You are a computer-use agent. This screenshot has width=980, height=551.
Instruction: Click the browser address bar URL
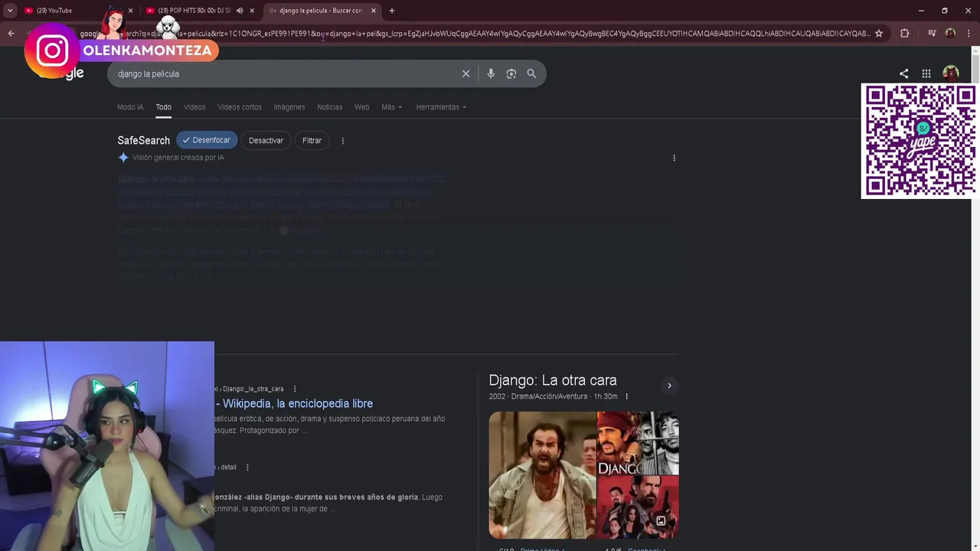pyautogui.click(x=475, y=33)
